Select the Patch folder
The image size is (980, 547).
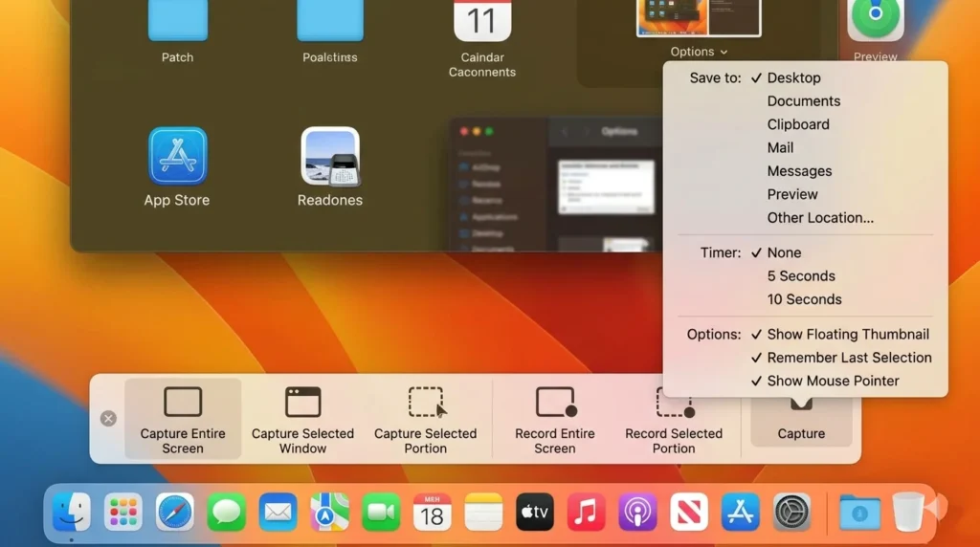pos(177,21)
